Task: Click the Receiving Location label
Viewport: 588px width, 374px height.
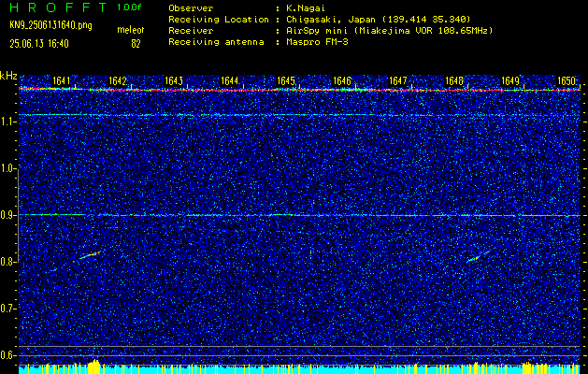Action: coord(219,20)
